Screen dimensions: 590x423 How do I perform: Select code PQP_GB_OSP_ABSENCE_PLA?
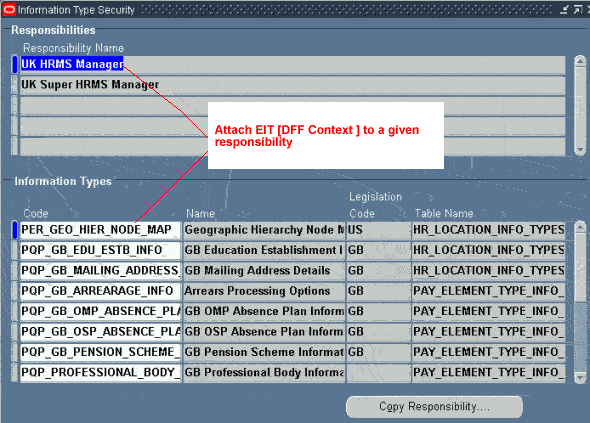coord(100,332)
